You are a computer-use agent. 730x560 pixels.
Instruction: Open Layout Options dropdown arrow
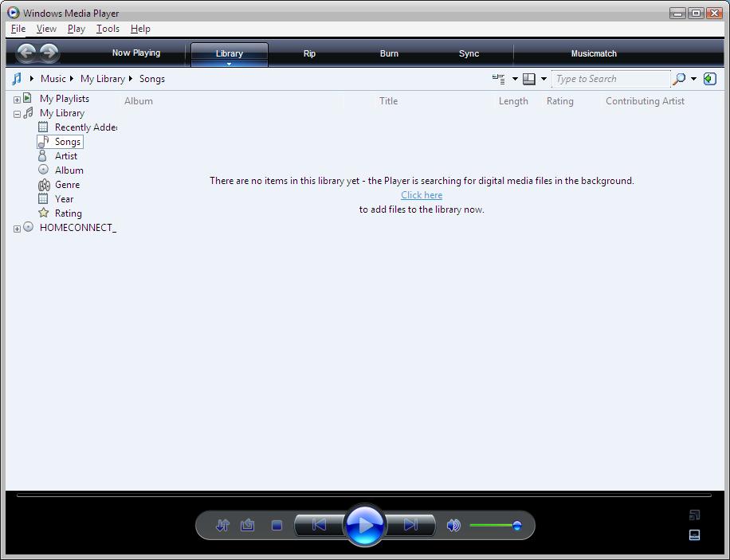[544, 79]
